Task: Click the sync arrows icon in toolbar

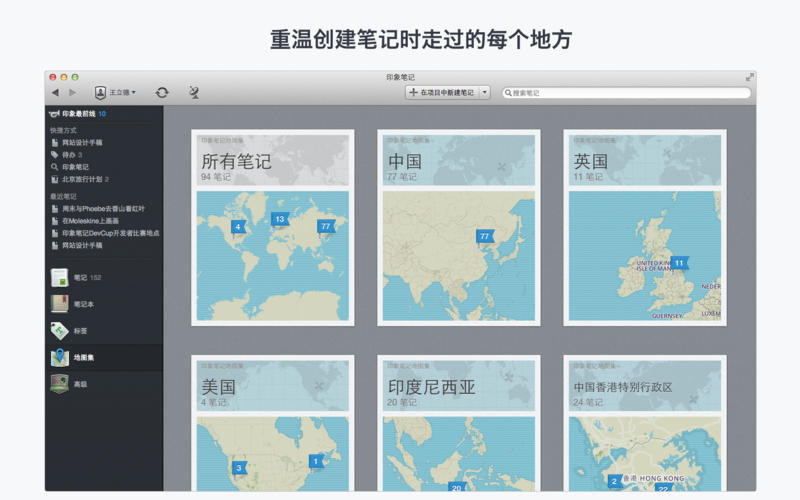Action: tap(162, 93)
